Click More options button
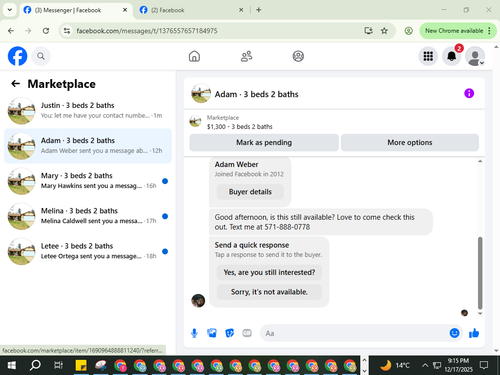Viewport: 500px width, 375px height. click(410, 143)
